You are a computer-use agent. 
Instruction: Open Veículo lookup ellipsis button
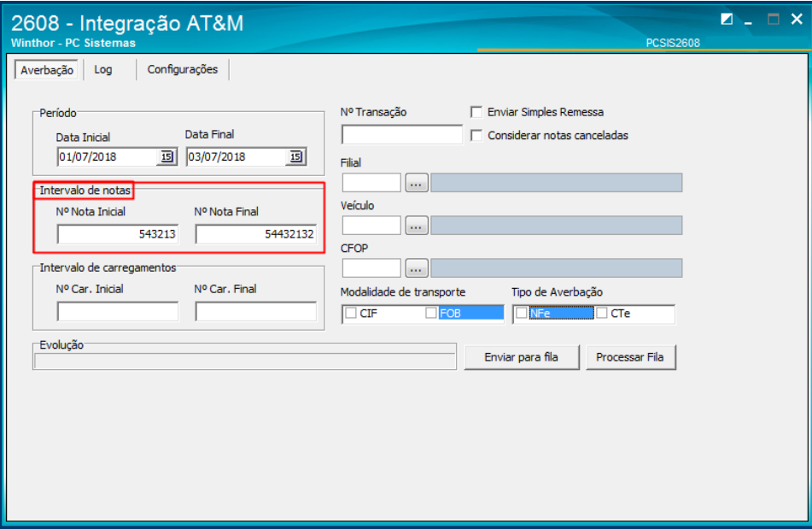tap(417, 226)
